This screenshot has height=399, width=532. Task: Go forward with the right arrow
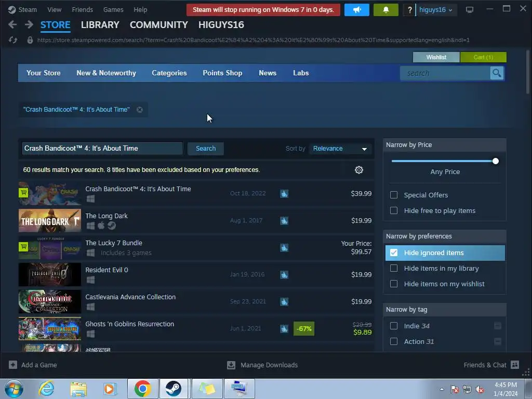pyautogui.click(x=29, y=24)
